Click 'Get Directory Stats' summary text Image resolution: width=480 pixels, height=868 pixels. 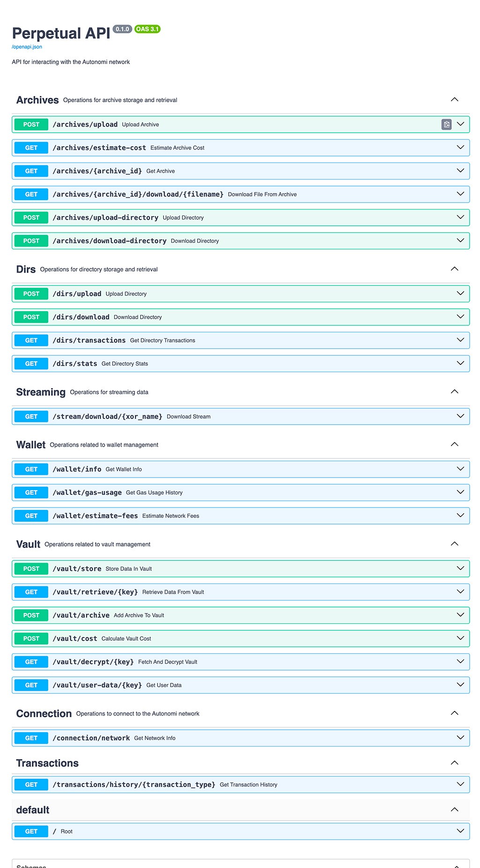(125, 364)
